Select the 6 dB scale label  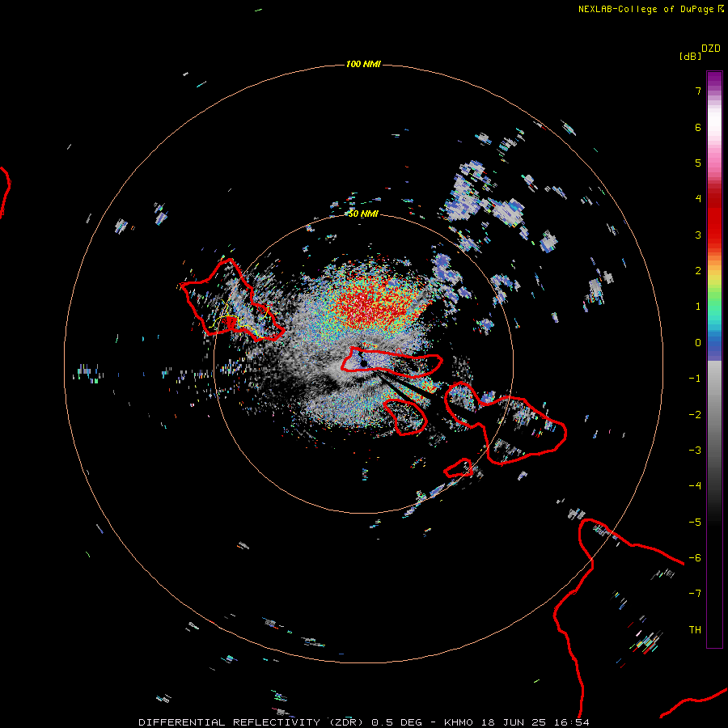tap(698, 127)
